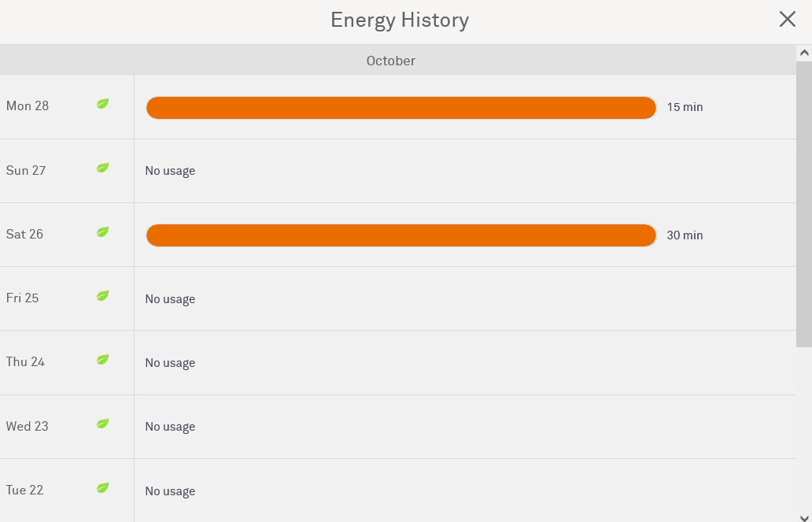The image size is (812, 522).
Task: Click the green leaf icon for Fri 25
Action: pyautogui.click(x=102, y=296)
